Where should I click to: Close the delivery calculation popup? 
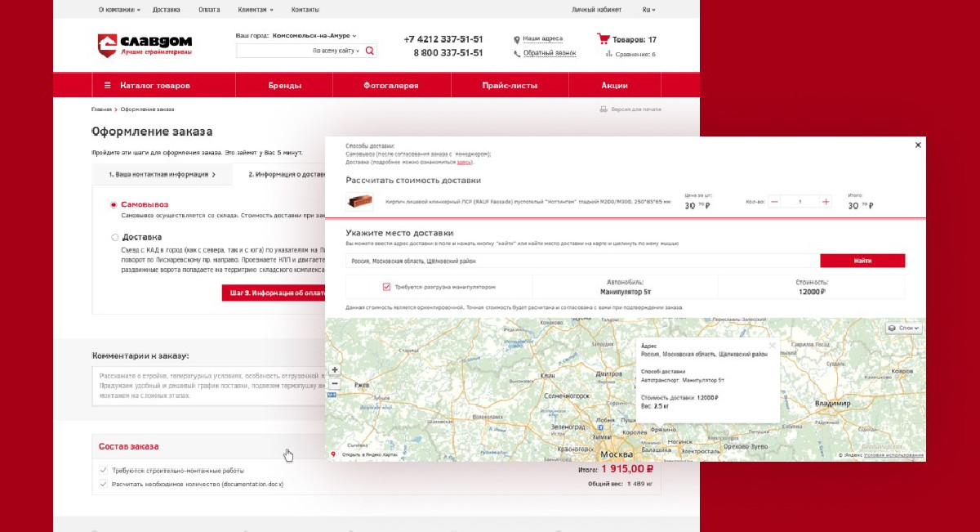point(918,145)
